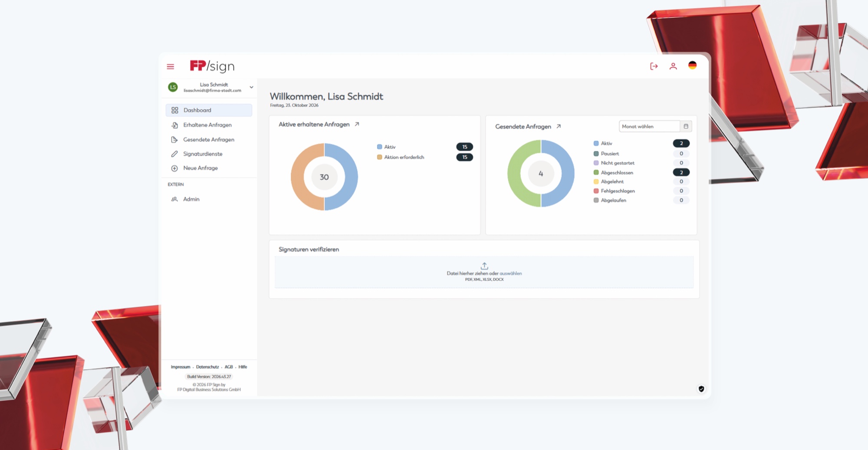
Task: Open the Datenschutz footer link
Action: point(207,367)
